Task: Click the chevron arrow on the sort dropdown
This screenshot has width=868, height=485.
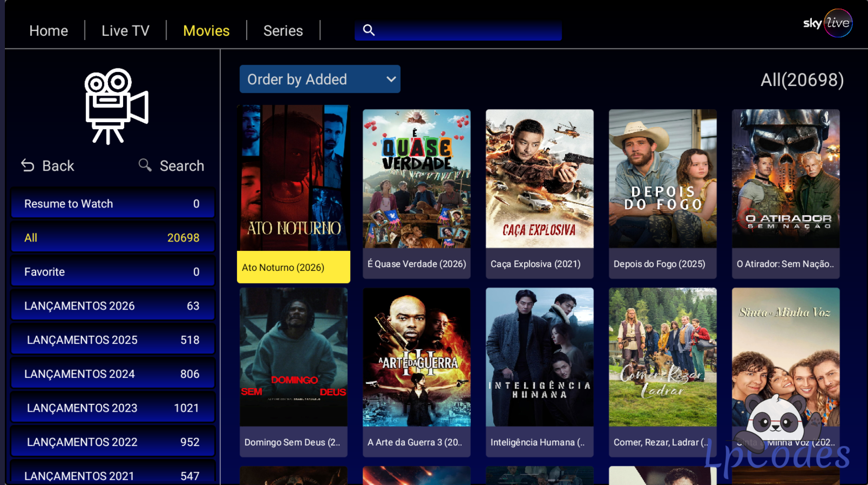Action: pos(391,79)
